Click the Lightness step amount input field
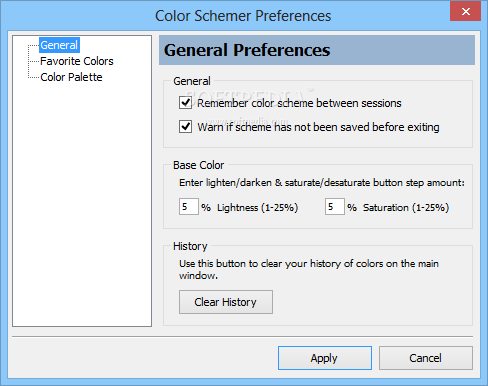The image size is (488, 386). pyautogui.click(x=189, y=207)
